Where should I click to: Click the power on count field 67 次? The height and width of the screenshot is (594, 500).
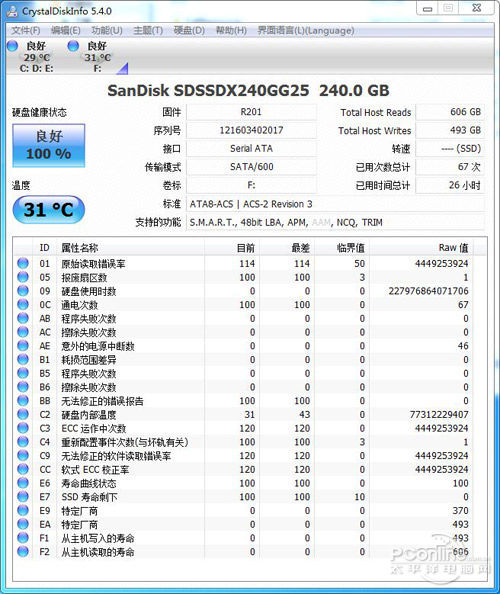(450, 167)
